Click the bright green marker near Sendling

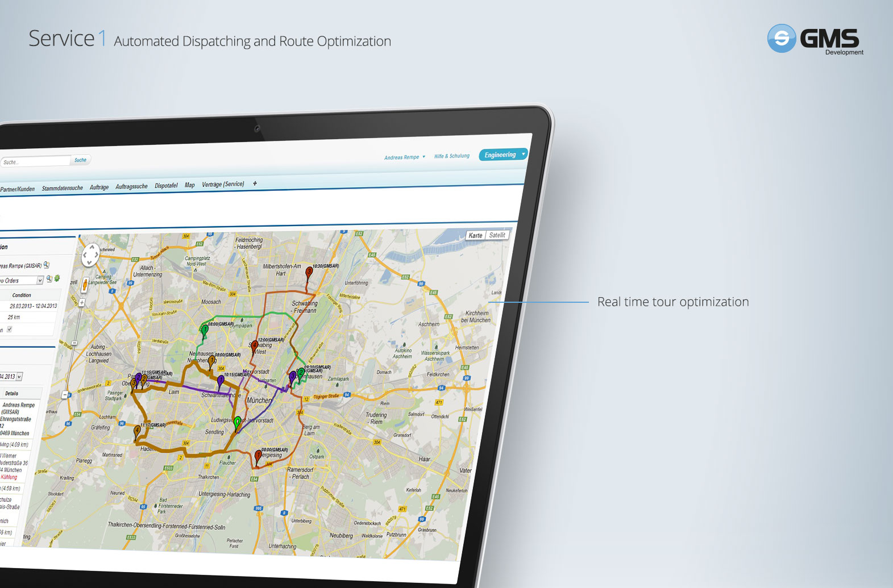(x=238, y=422)
